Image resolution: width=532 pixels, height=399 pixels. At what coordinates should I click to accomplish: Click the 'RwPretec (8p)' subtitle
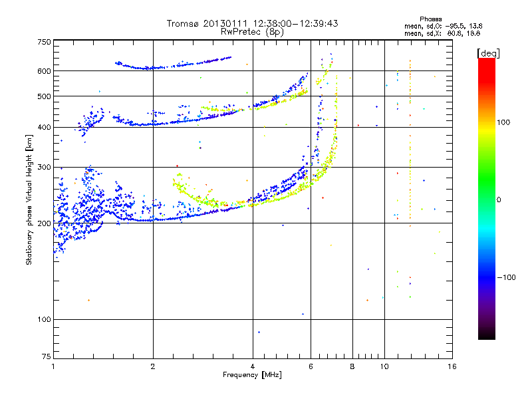click(252, 32)
